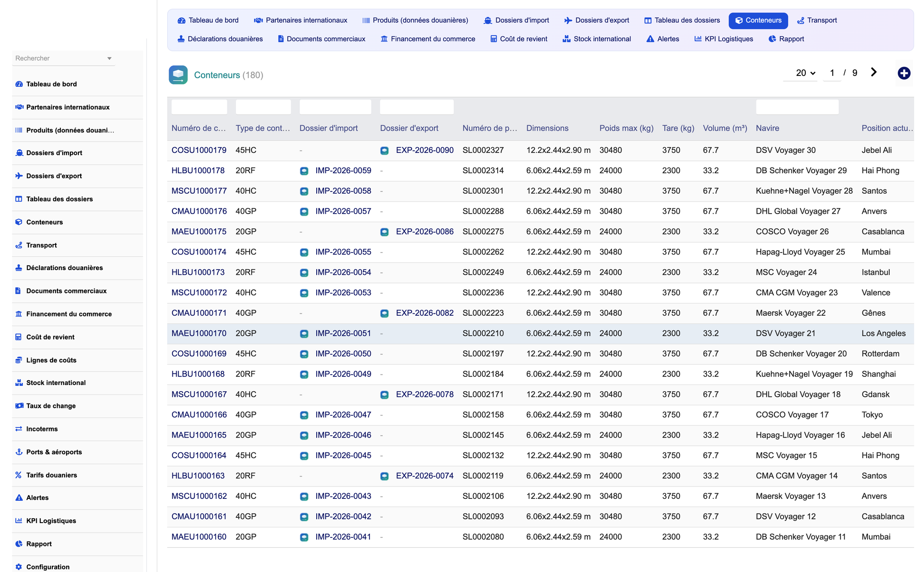Open import dossier IMP-2026-0058 link
This screenshot has height=572, width=924.
343,191
